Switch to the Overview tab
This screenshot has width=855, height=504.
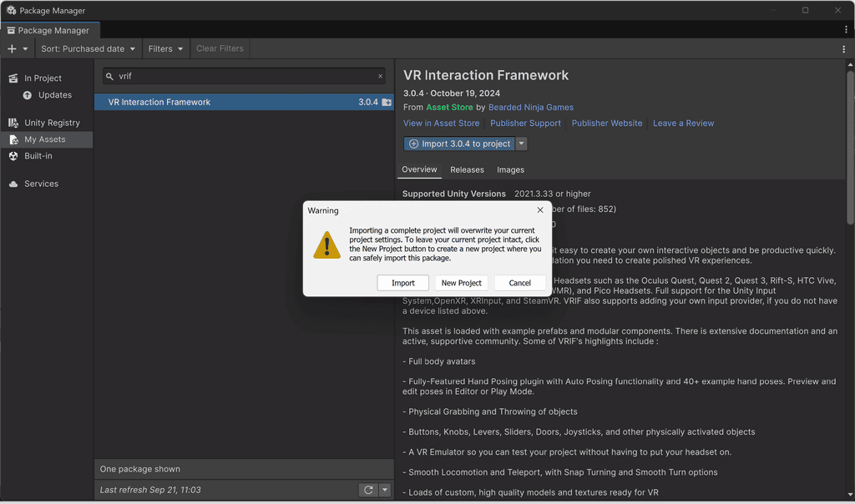[x=419, y=170]
